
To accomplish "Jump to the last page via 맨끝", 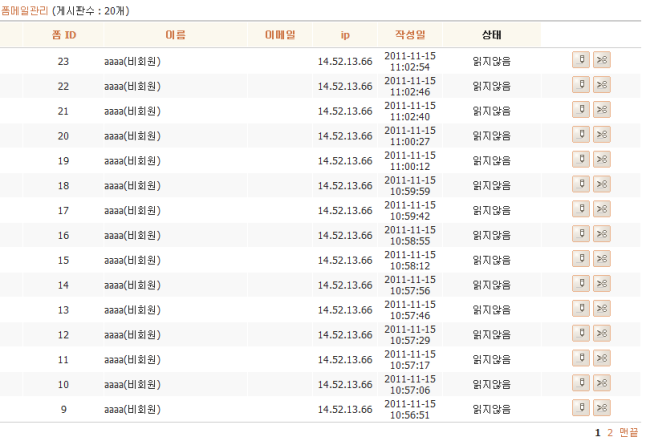I will click(628, 432).
